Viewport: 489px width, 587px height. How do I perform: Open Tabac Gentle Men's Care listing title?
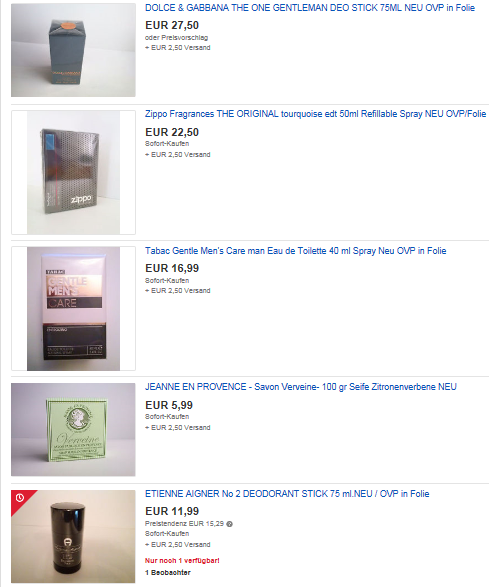point(295,250)
